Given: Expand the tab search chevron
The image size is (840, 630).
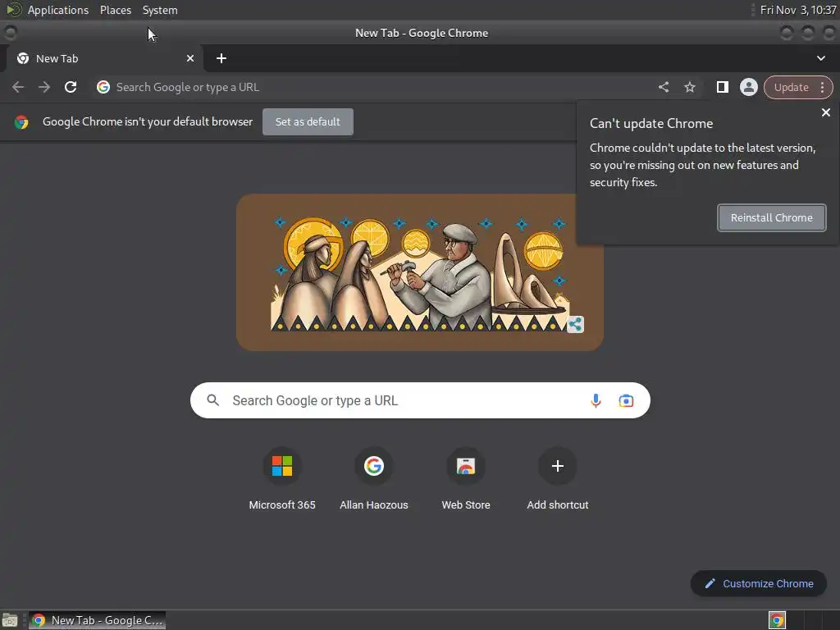Looking at the screenshot, I should 820,58.
